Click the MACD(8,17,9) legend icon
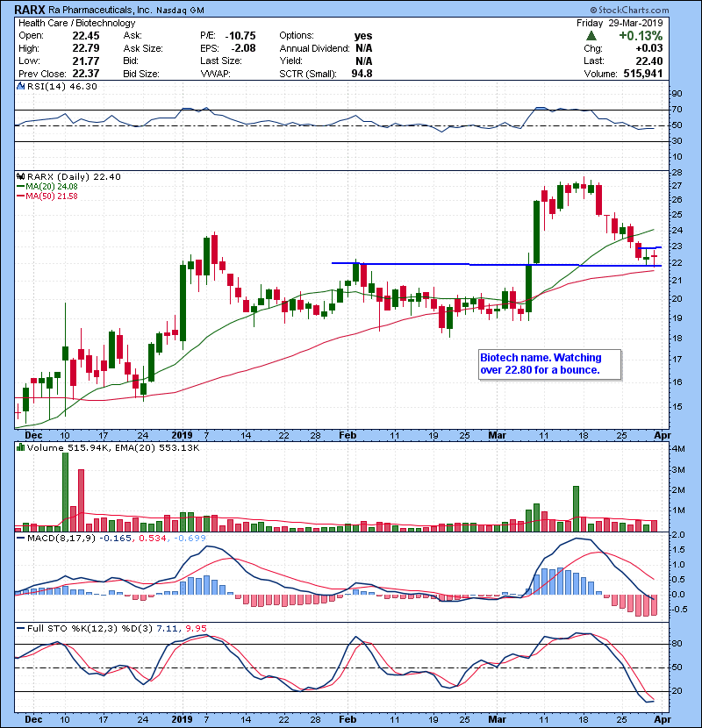The image size is (702, 728). [20, 537]
